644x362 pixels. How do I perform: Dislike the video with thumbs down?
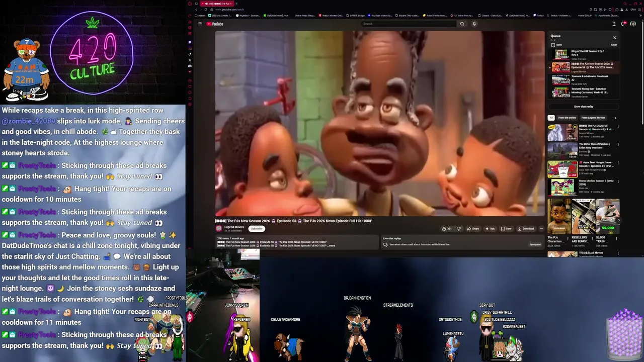[x=458, y=228]
